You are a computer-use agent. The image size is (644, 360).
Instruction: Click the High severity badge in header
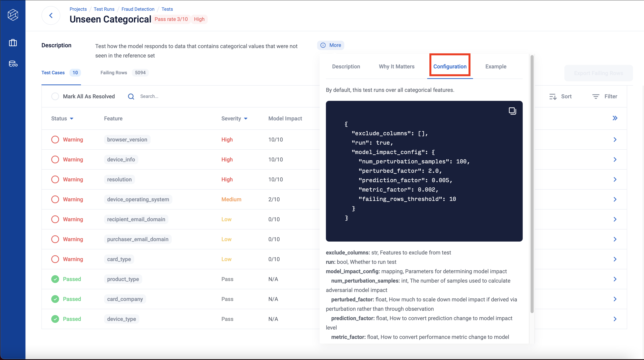(199, 19)
